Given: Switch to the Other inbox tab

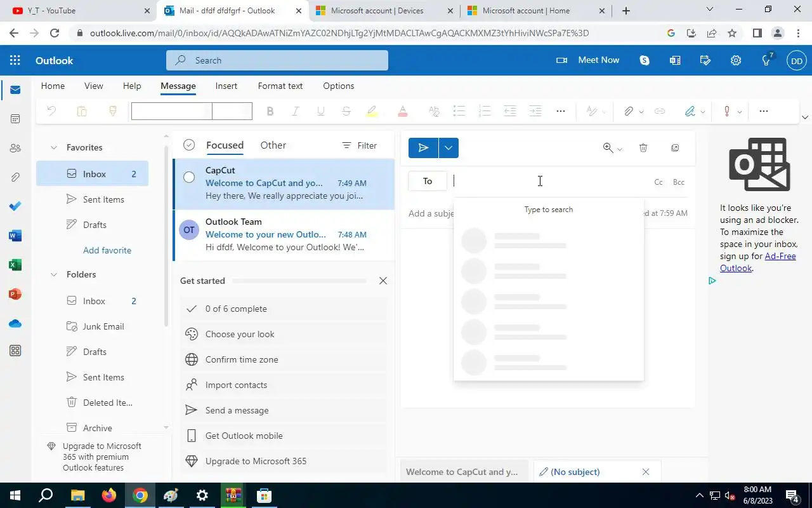Looking at the screenshot, I should tap(273, 145).
